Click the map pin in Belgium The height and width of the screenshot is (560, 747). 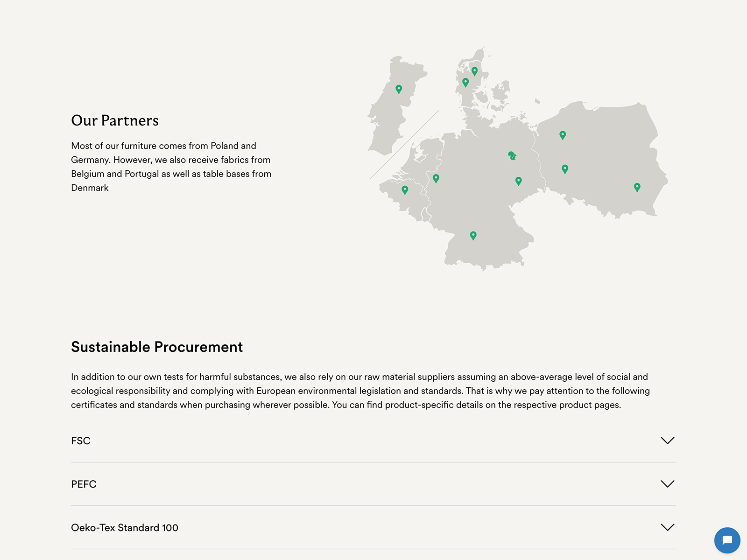click(405, 189)
